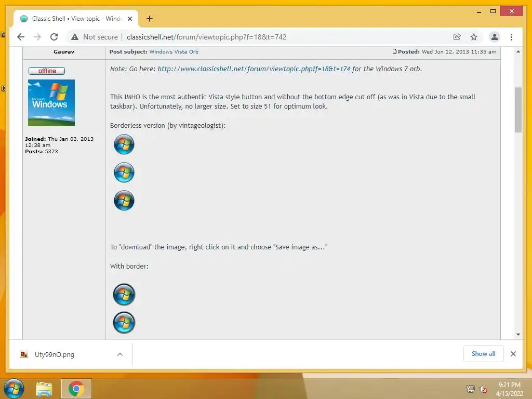Open a new browser tab
The height and width of the screenshot is (399, 532).
(x=150, y=19)
